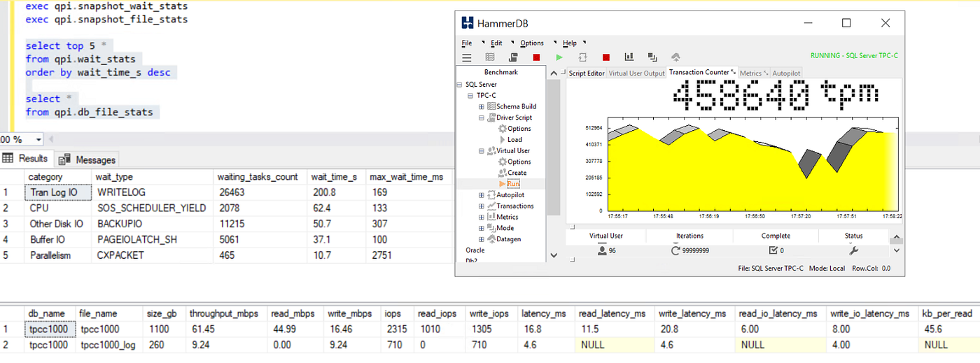This screenshot has height=363, width=980.
Task: Click the virtual user table scroll-down arrow
Action: [x=896, y=250]
